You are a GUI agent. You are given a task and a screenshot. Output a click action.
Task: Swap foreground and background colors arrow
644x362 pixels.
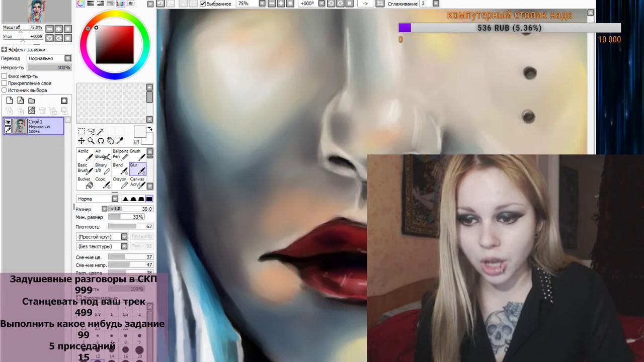pos(149,129)
